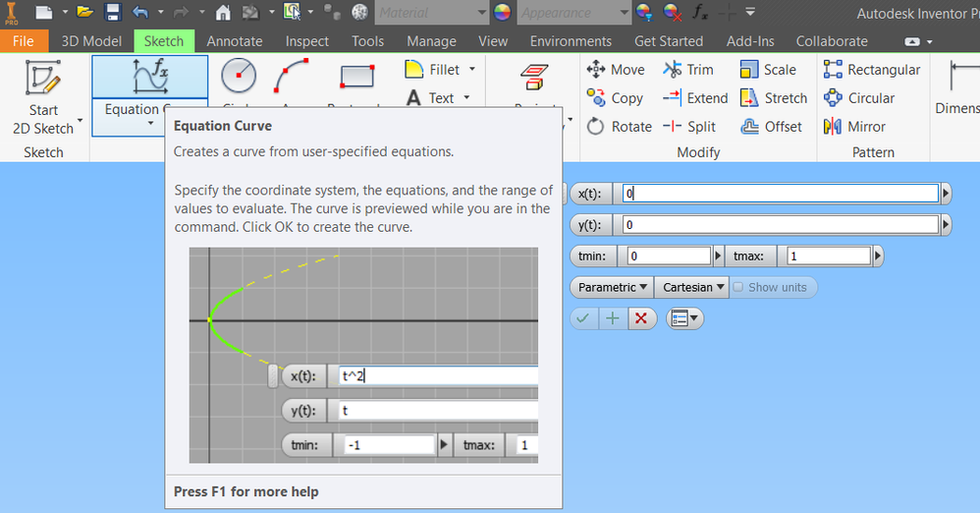The height and width of the screenshot is (513, 980).
Task: Switch to the View tab
Action: tap(493, 41)
